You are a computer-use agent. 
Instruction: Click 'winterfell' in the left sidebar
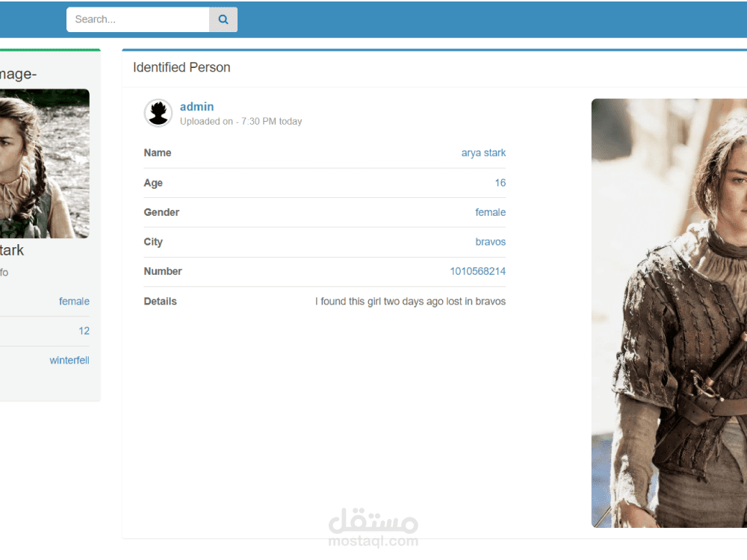tap(69, 361)
